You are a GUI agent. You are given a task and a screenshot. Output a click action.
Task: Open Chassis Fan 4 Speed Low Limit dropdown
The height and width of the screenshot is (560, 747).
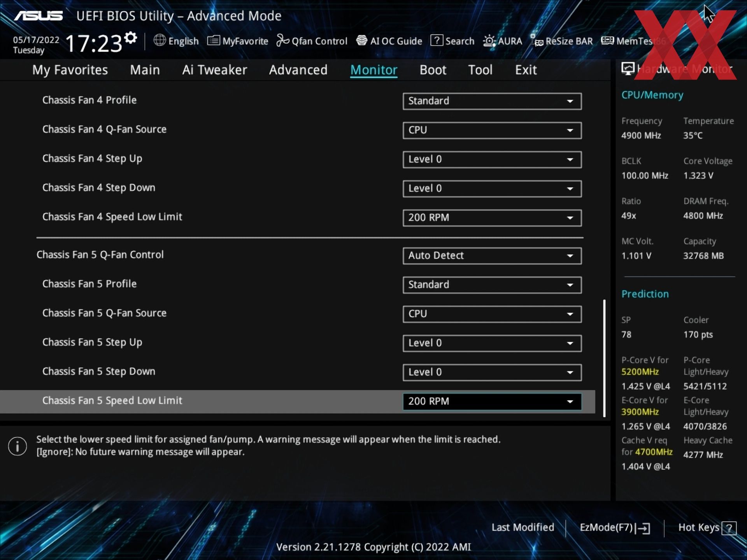(x=492, y=218)
